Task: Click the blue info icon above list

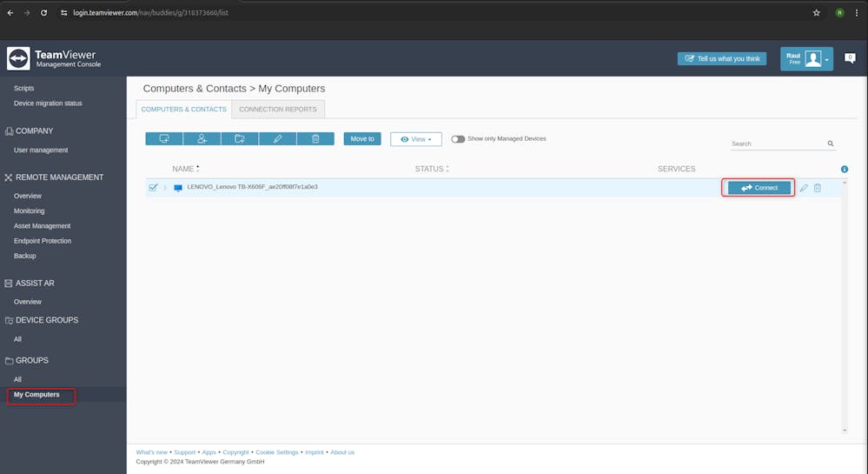Action: click(x=845, y=169)
